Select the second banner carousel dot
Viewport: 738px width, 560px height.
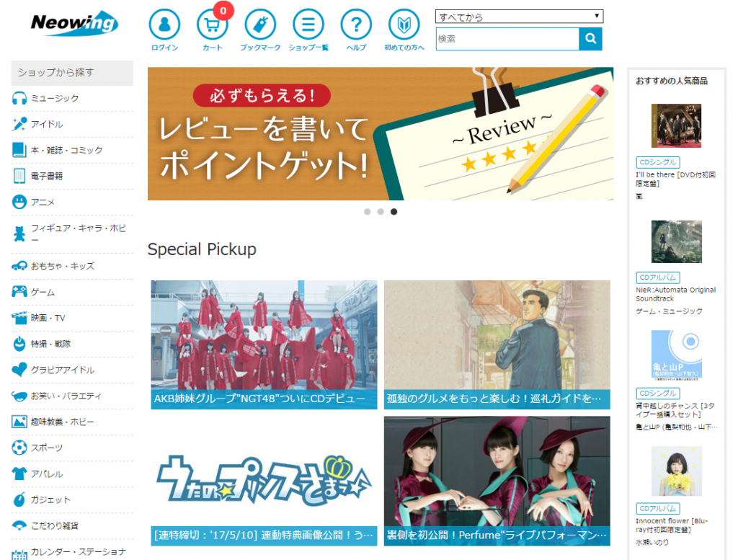click(381, 212)
